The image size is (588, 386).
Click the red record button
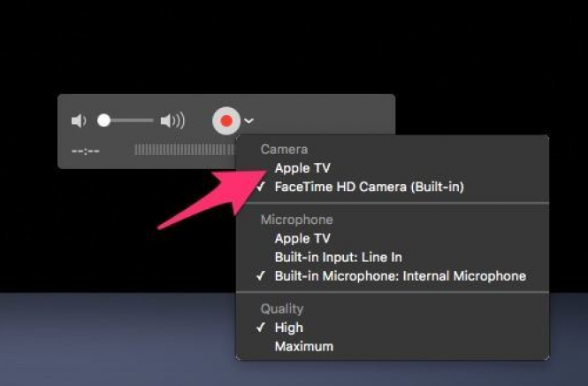click(x=226, y=120)
